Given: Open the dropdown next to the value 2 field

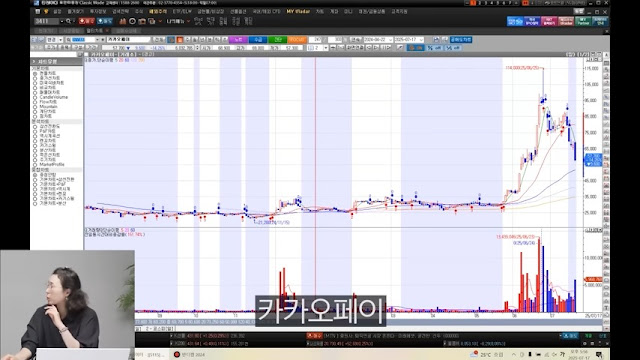Looking at the screenshot, I should [326, 48].
